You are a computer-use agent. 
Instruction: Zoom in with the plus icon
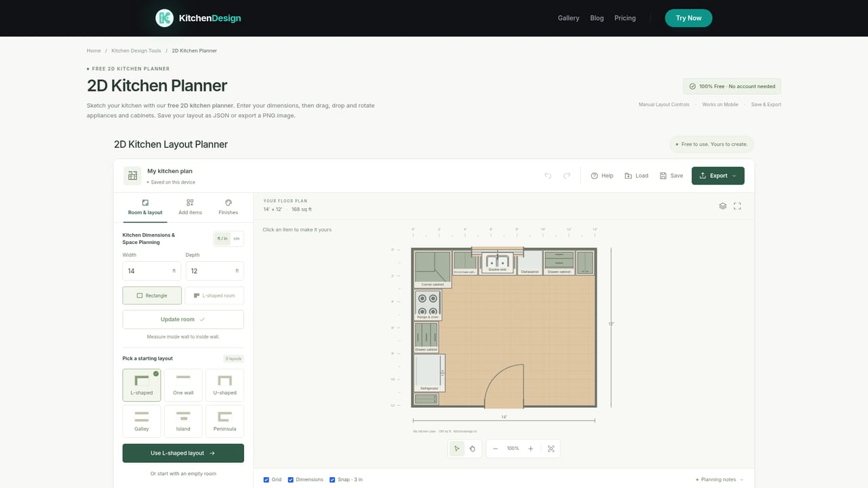(530, 449)
